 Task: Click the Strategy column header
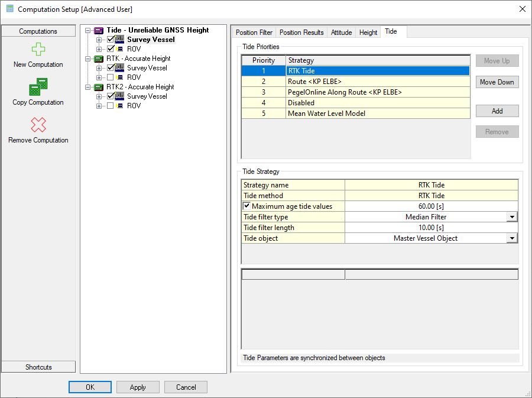[378, 60]
